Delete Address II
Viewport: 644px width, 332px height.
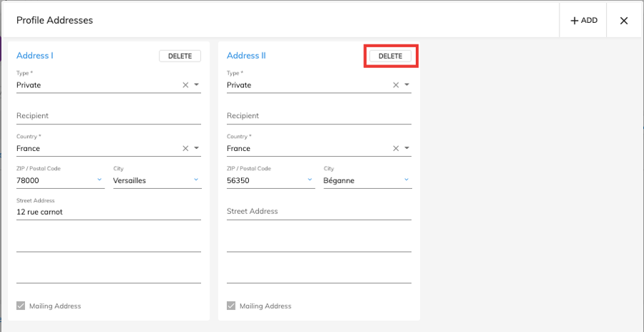point(390,56)
